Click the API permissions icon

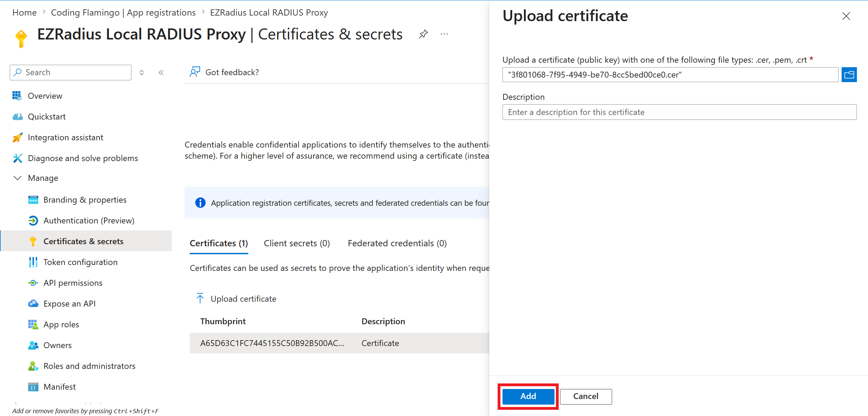coord(33,283)
